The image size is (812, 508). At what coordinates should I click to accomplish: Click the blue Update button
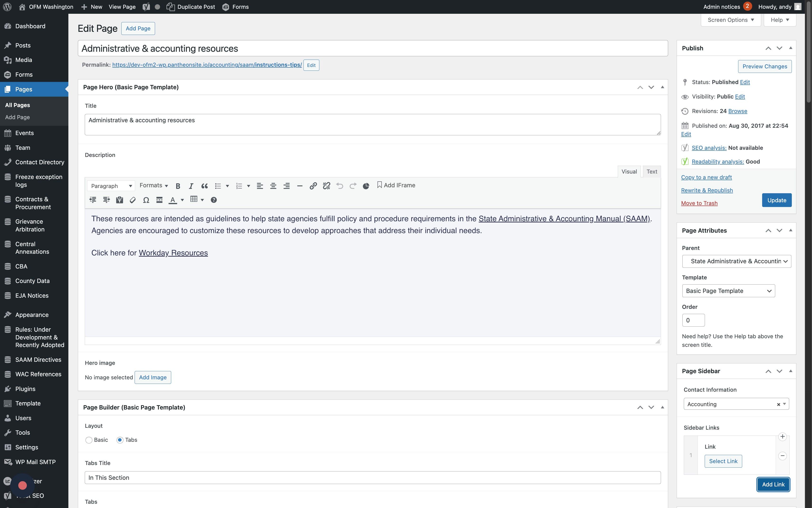[776, 200]
